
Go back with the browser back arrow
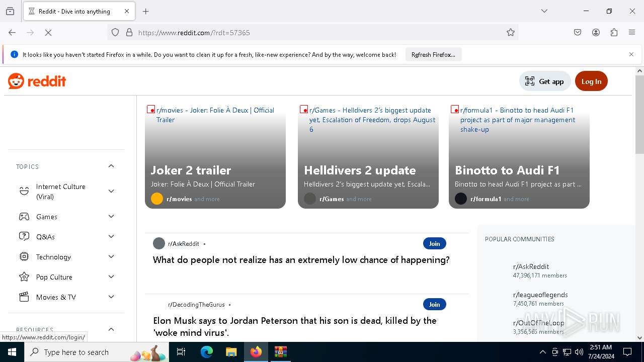[12, 32]
